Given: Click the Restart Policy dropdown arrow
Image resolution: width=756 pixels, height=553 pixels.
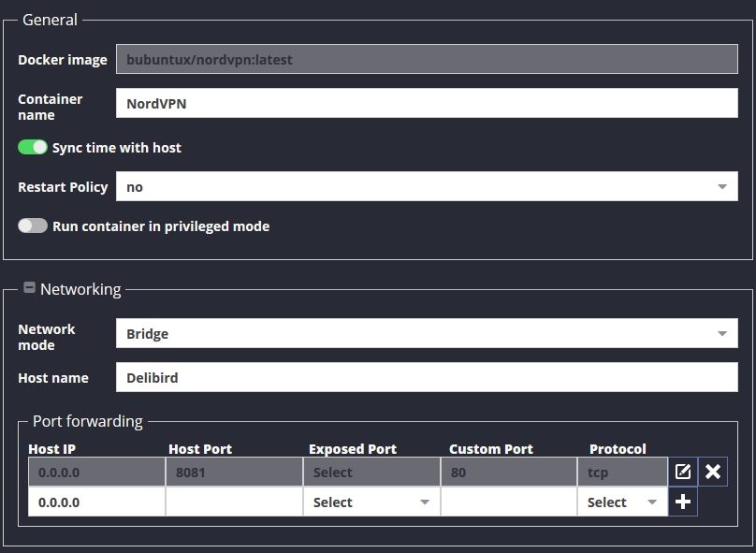Looking at the screenshot, I should point(721,186).
